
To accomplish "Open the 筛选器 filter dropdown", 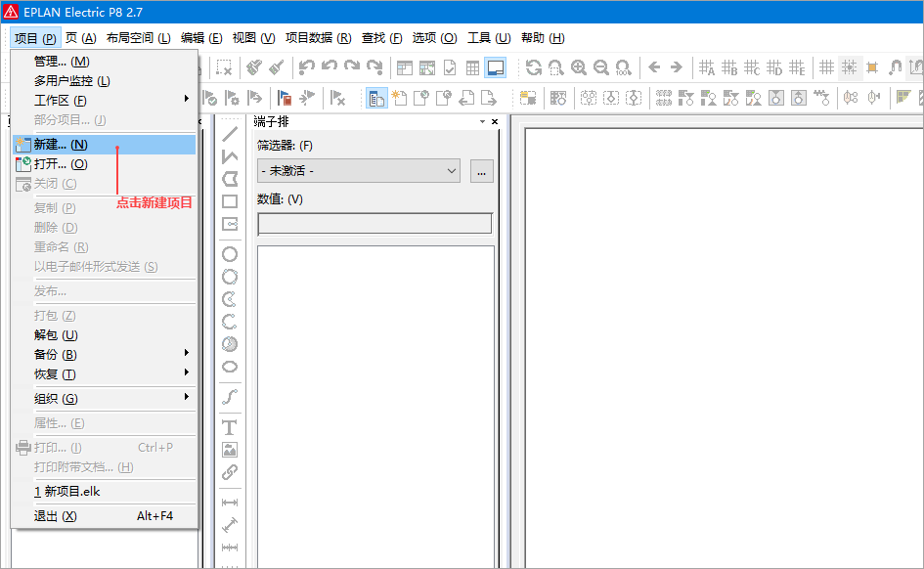I will point(359,171).
